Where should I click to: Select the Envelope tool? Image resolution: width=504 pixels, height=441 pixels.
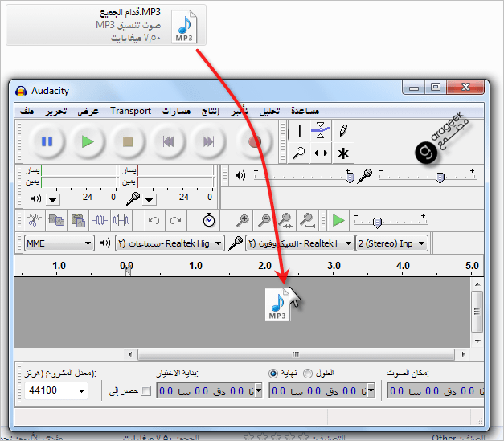coord(321,131)
